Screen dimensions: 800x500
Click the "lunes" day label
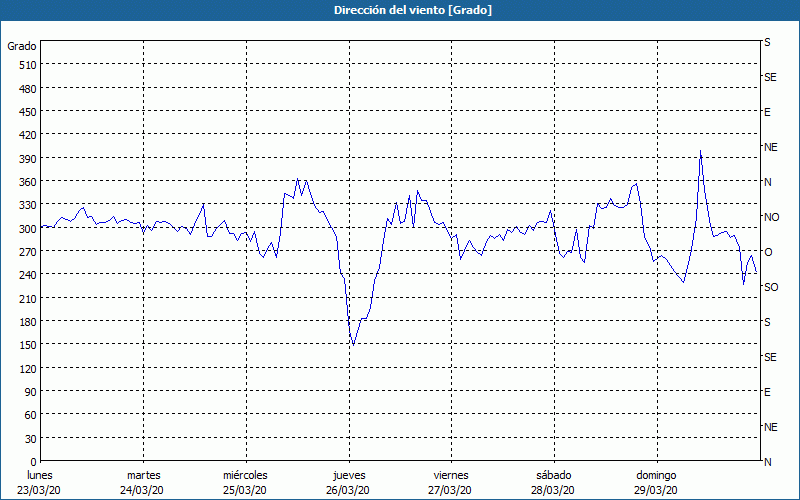(40, 476)
